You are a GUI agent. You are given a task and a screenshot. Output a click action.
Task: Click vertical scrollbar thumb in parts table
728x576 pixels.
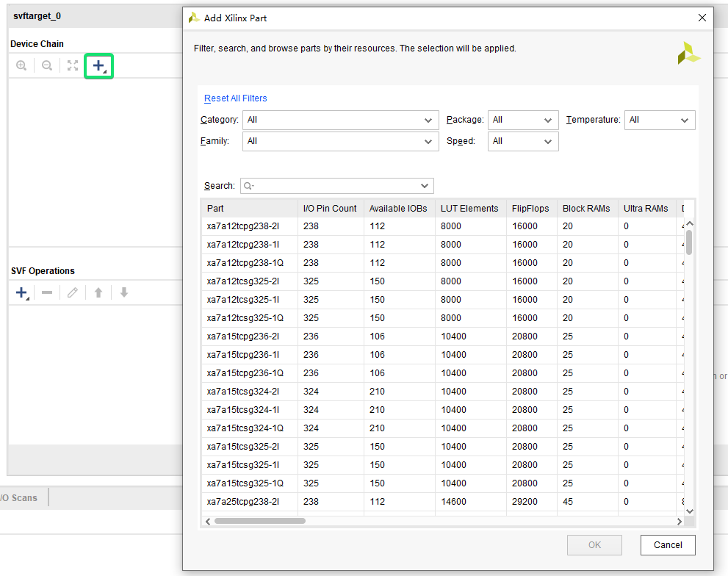[689, 242]
